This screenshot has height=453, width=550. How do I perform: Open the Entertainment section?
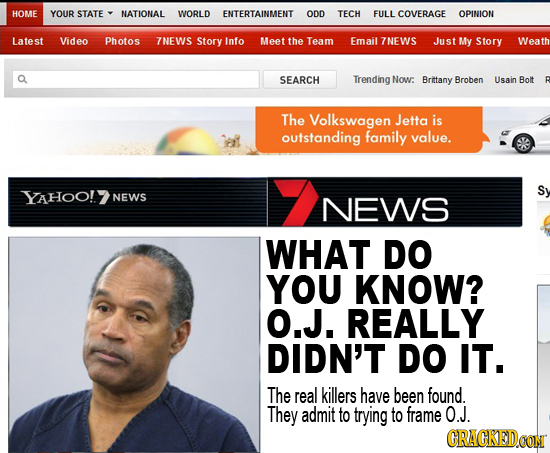click(258, 14)
